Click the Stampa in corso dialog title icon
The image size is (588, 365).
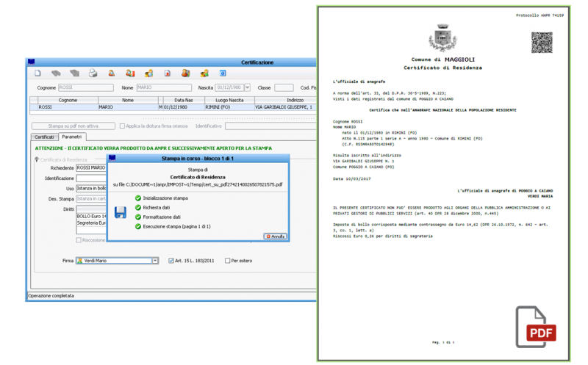[x=112, y=158]
